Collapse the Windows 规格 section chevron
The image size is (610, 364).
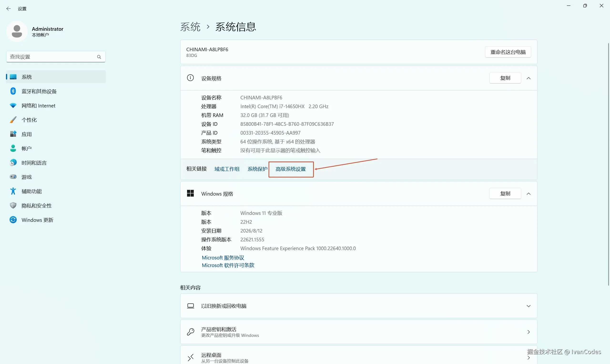[529, 194]
